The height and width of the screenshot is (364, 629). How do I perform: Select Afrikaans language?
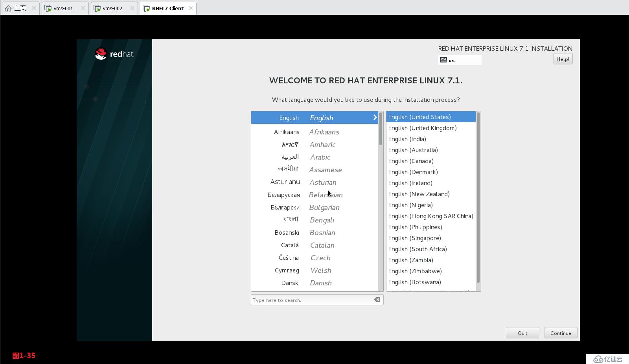coord(314,132)
